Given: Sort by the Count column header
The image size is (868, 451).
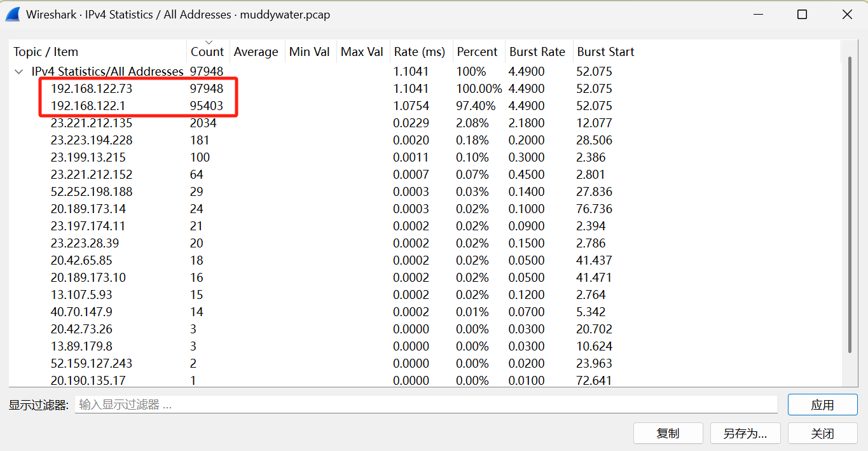Looking at the screenshot, I should [207, 52].
